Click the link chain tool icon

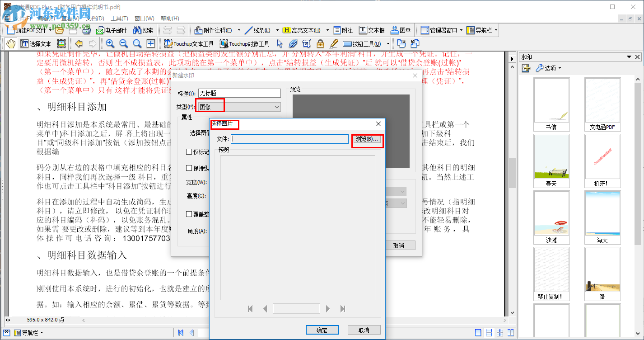coord(293,44)
